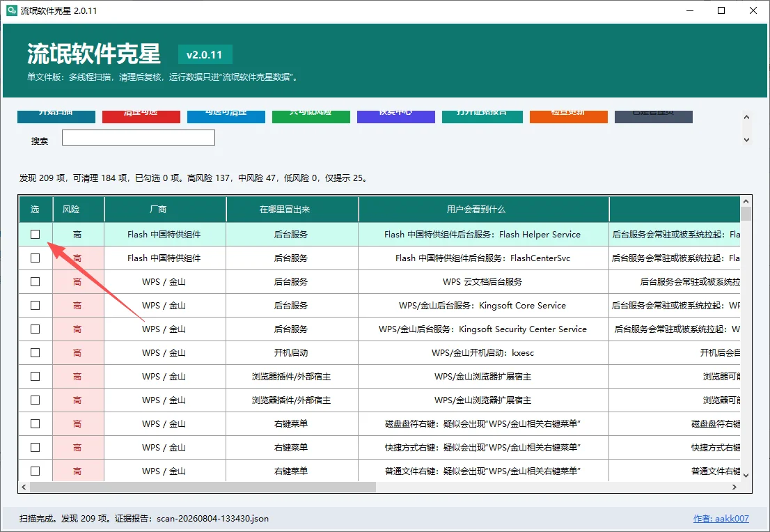The width and height of the screenshot is (770, 532).
Task: Click the table's vertical scrollbar thumb
Action: click(746, 214)
